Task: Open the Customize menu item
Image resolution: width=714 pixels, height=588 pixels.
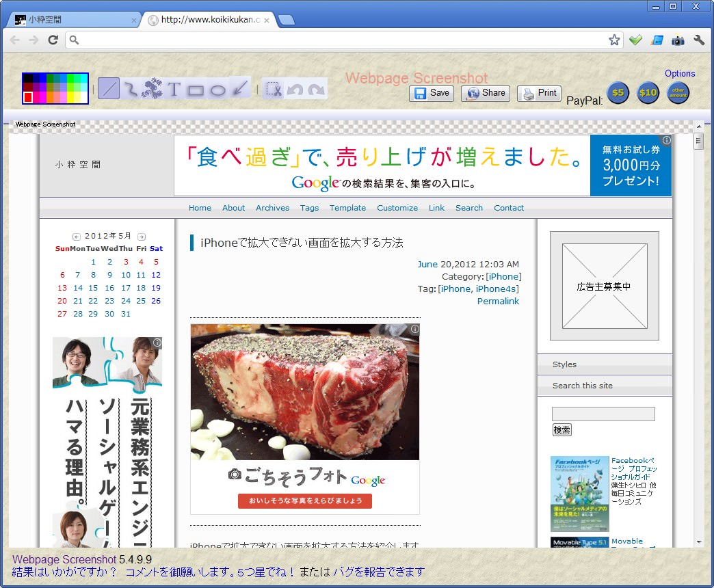Action: [397, 208]
